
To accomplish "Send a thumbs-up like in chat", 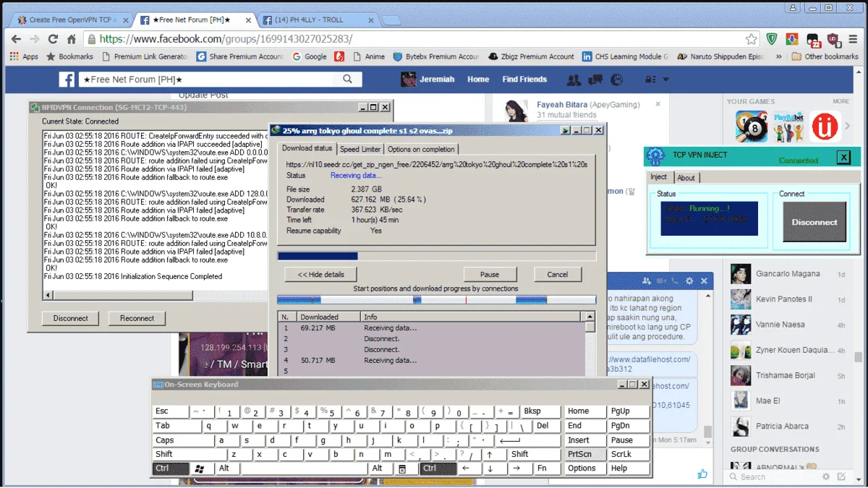I will [702, 474].
